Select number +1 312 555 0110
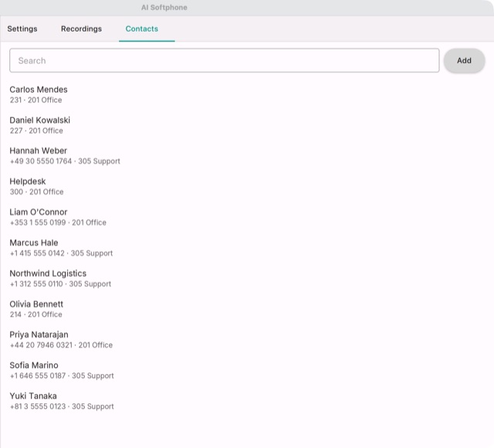 pos(36,284)
